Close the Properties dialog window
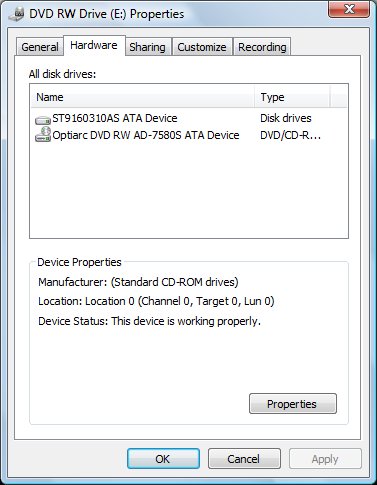Screen dimensions: 377x485 click(x=349, y=9)
